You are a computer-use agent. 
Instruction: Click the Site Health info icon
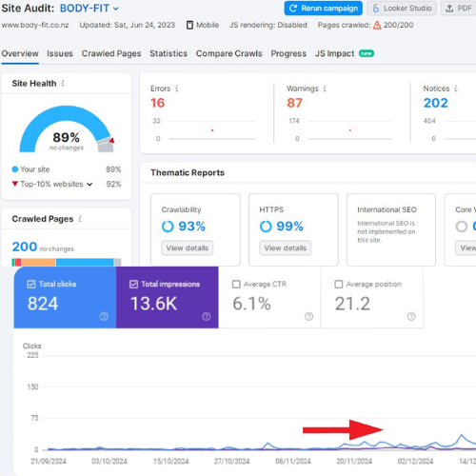coord(63,84)
